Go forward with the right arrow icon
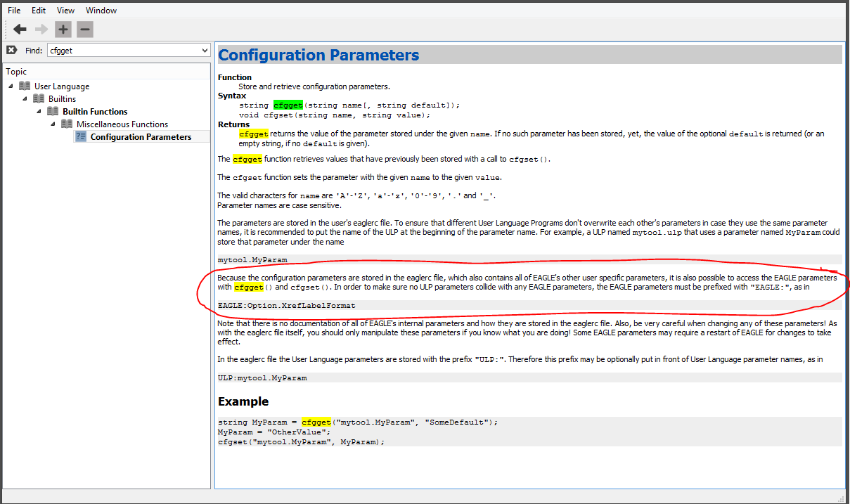Screen dimensions: 850x504 click(x=41, y=30)
